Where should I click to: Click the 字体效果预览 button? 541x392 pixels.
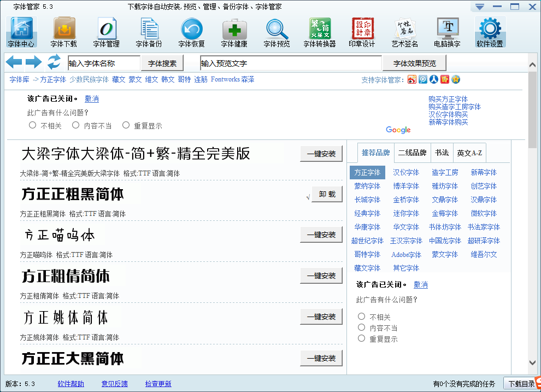(414, 63)
